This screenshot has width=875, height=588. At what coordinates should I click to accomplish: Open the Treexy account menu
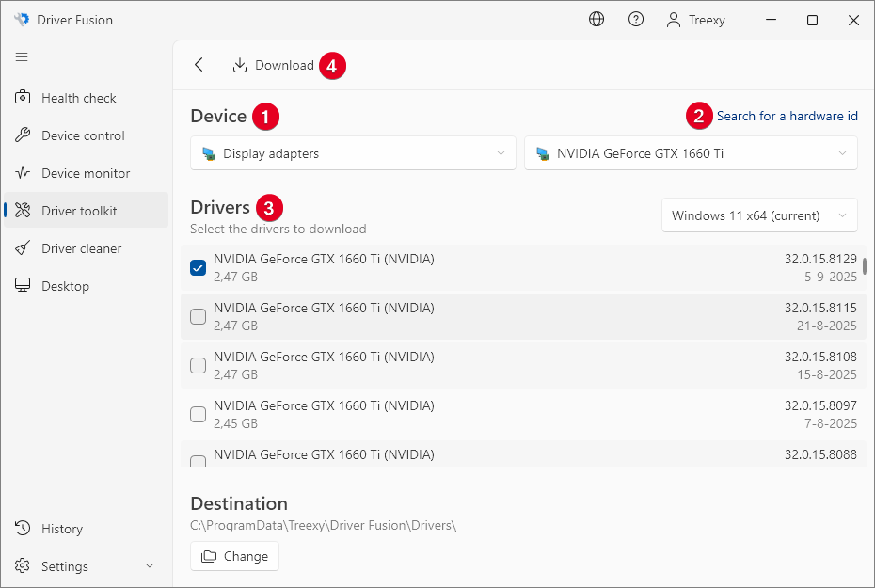[696, 20]
